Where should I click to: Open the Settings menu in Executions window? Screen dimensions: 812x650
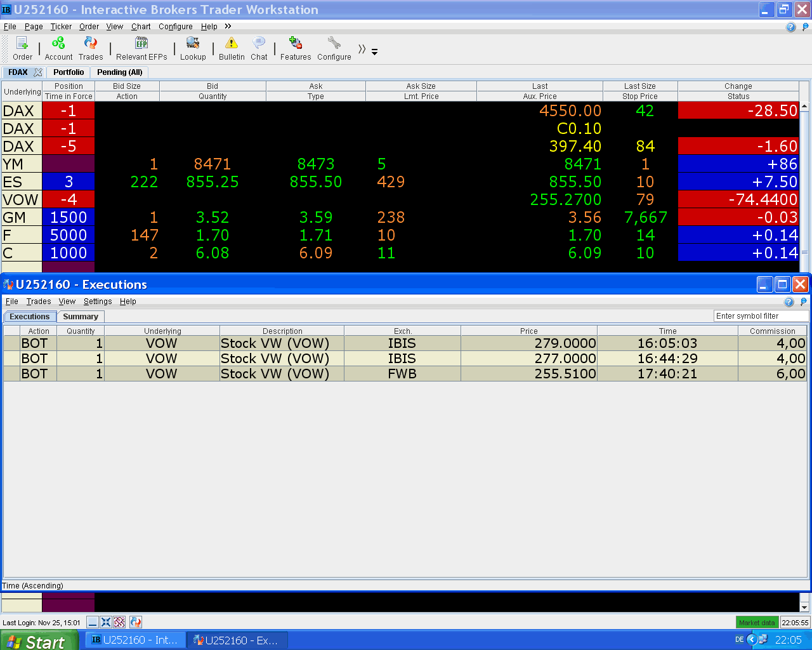pos(98,302)
